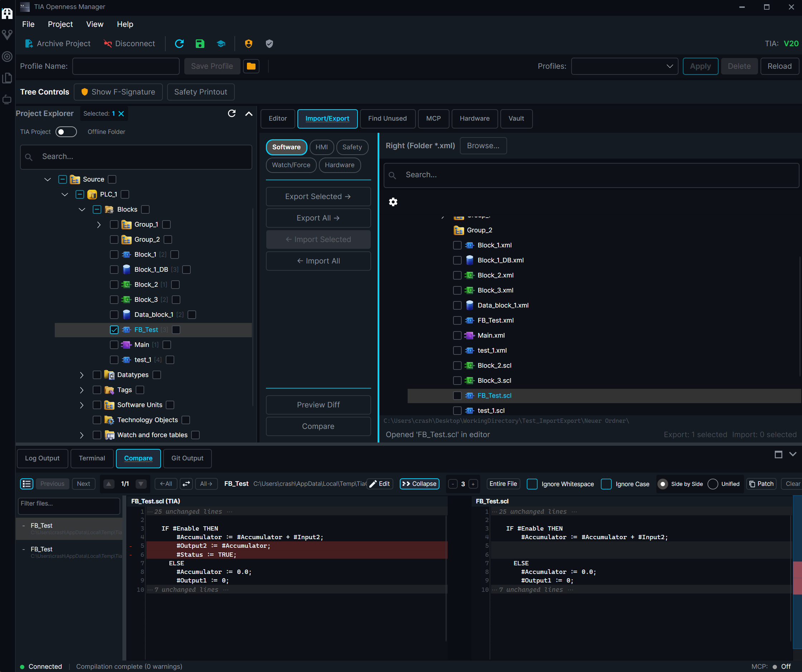This screenshot has height=672, width=802.
Task: Enable Ignore Whitespace checkbox
Action: coord(532,484)
